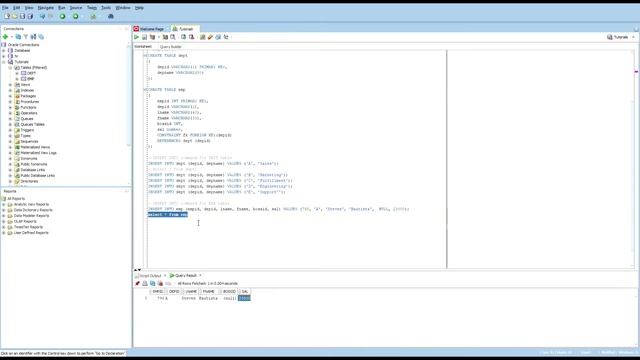Click the Undo arrow icon
The height and width of the screenshot is (360, 640).
[42, 16]
